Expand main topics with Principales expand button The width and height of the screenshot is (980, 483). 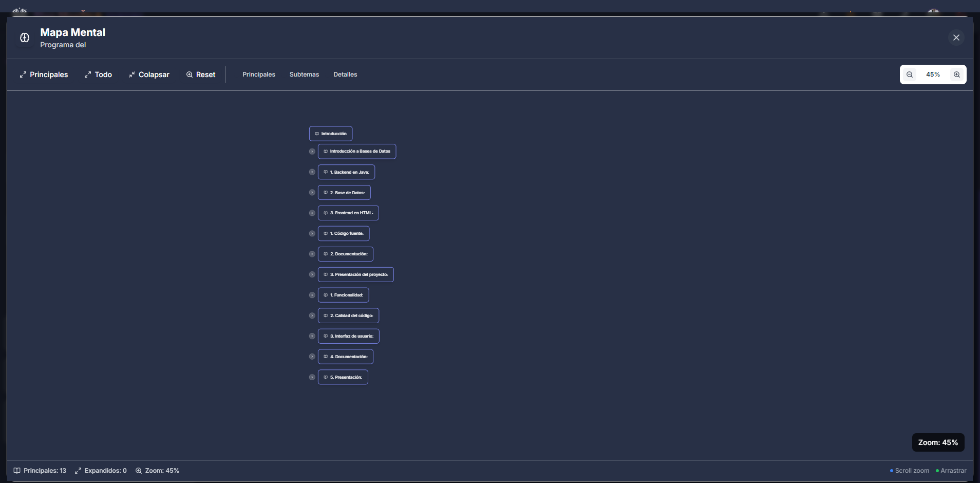pyautogui.click(x=44, y=75)
